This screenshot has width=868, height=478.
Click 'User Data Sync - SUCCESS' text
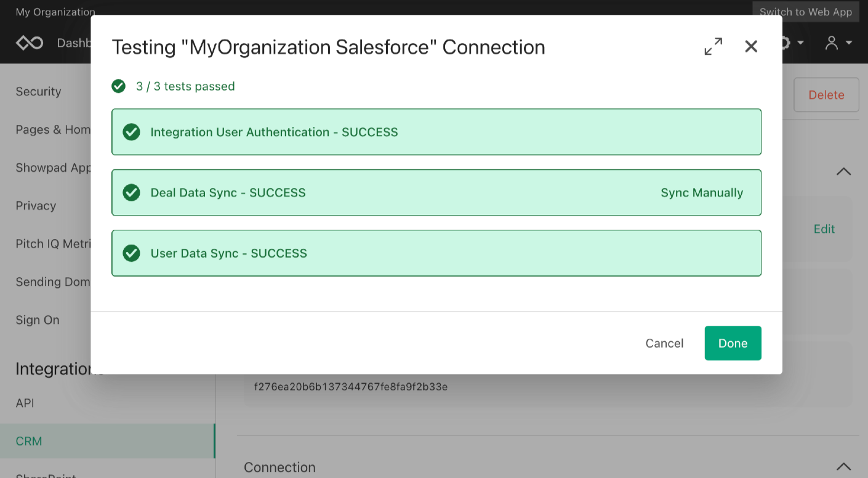(228, 253)
